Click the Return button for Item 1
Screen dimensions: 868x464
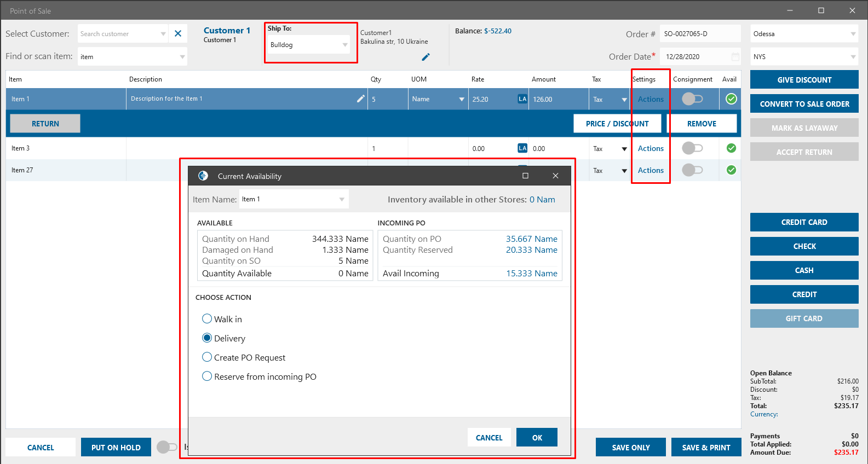coord(45,124)
